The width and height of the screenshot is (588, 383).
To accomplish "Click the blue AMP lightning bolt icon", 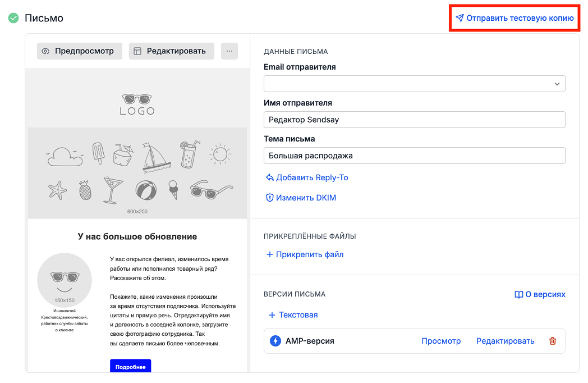I will [275, 341].
